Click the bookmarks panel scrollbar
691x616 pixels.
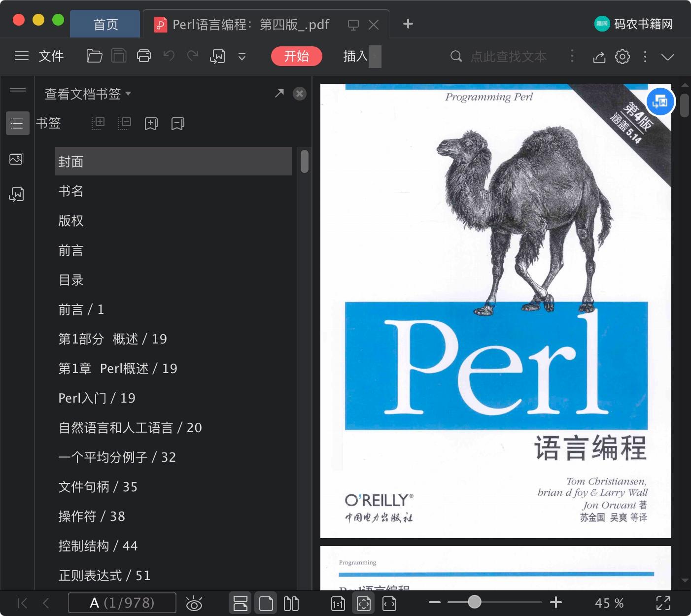point(305,161)
